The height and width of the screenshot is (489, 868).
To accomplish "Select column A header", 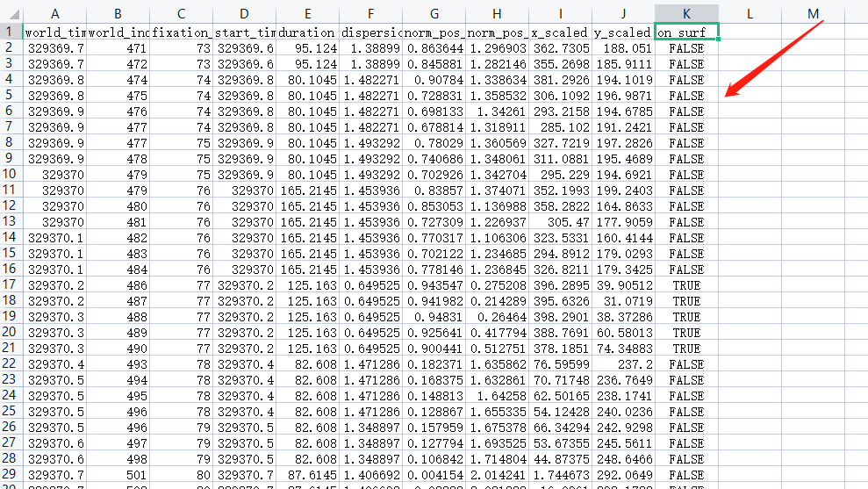I will pyautogui.click(x=54, y=13).
